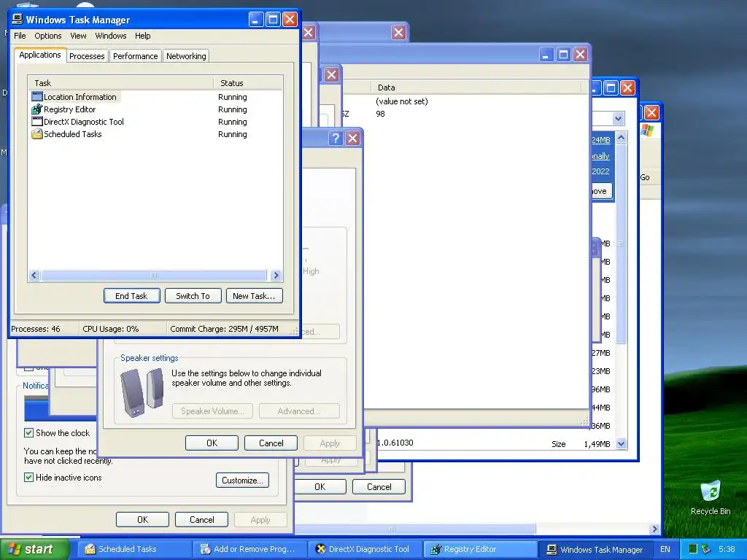
Task: Open the Windows menu
Action: tap(111, 36)
